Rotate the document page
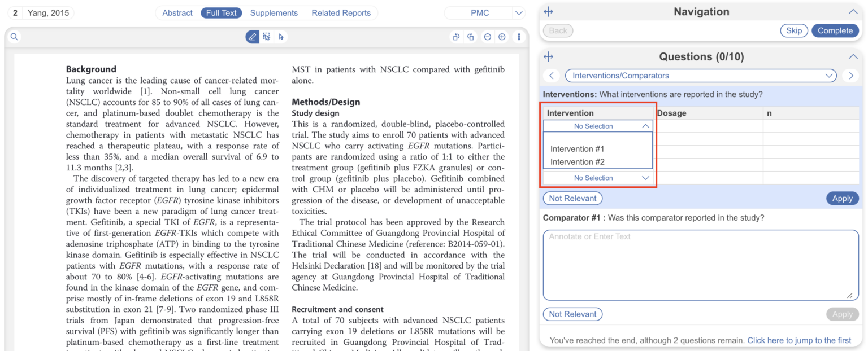 coord(456,36)
